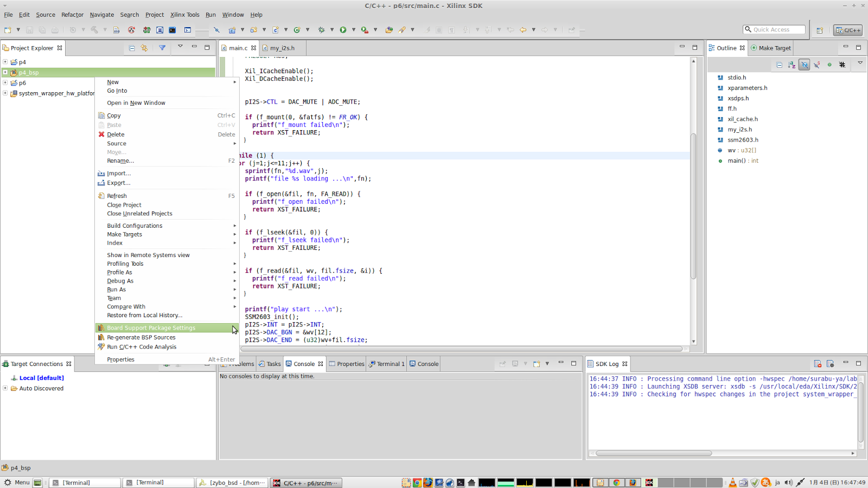Viewport: 868px width, 488px height.
Task: Click the alphabetical sort icon in Outline
Action: 792,65
